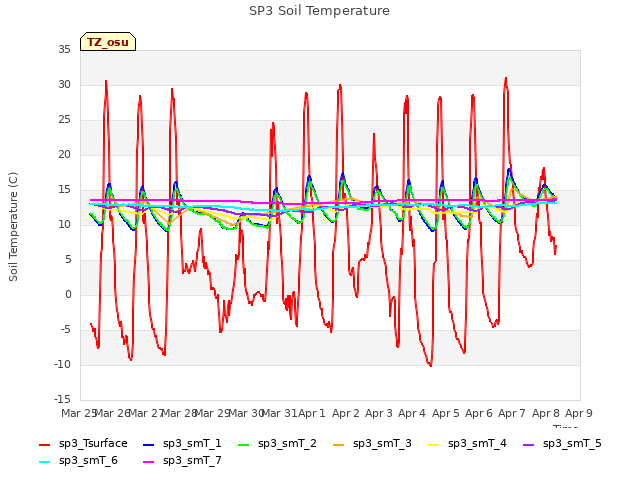640x480 pixels.
Task: Click the 25 y-axis tick label
Action: 64,120
